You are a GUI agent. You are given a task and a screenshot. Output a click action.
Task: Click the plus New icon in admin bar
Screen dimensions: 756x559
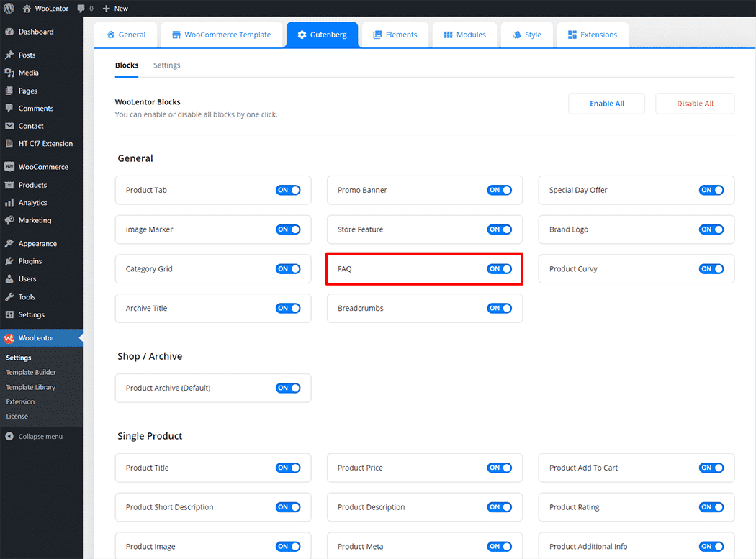(x=107, y=8)
